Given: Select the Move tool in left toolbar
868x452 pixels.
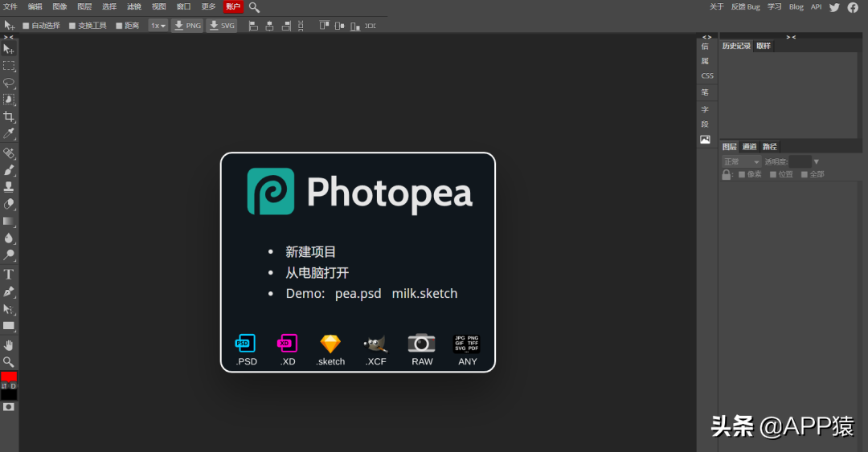Looking at the screenshot, I should click(x=9, y=49).
